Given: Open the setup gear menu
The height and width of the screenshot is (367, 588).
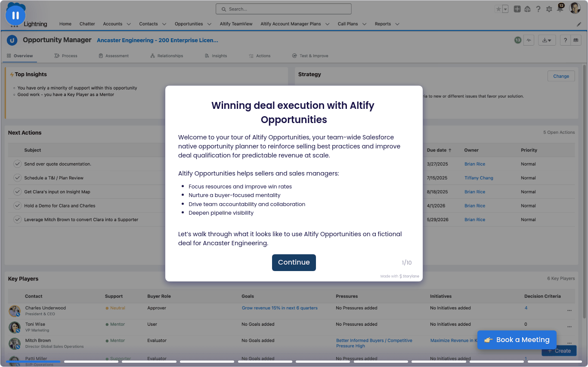Looking at the screenshot, I should pos(549,9).
